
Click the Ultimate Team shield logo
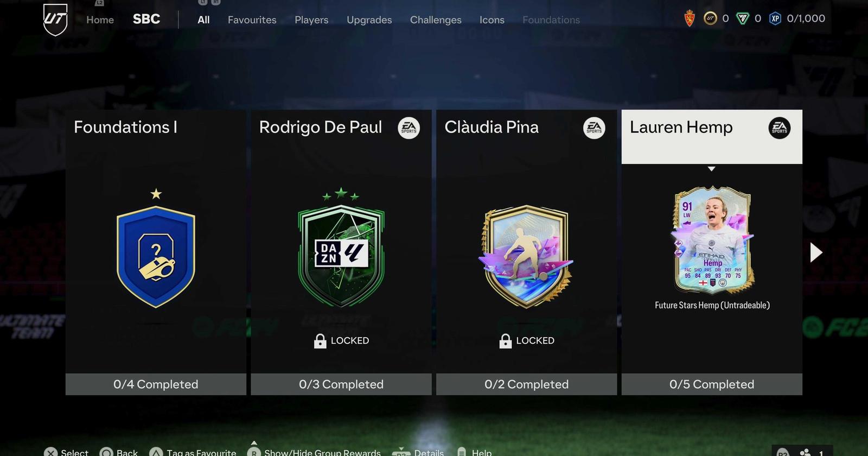[x=55, y=20]
